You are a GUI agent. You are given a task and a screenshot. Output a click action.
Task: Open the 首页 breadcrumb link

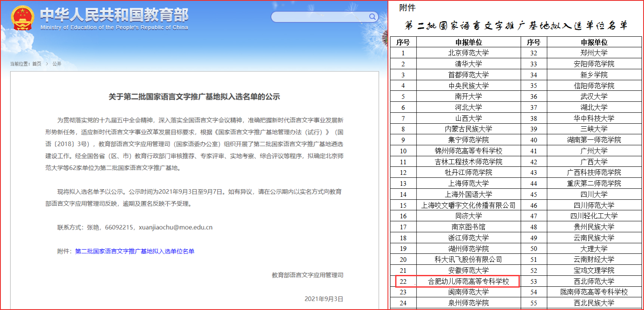tap(37, 64)
